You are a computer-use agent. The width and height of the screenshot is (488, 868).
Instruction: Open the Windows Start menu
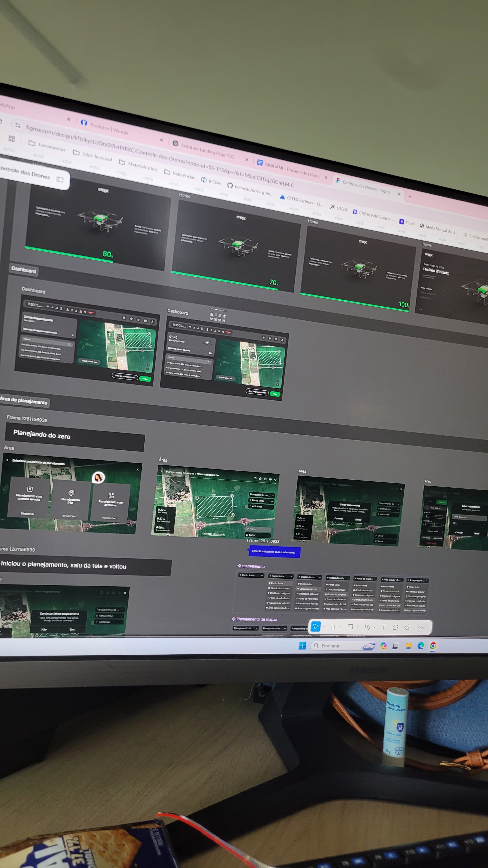click(x=303, y=646)
